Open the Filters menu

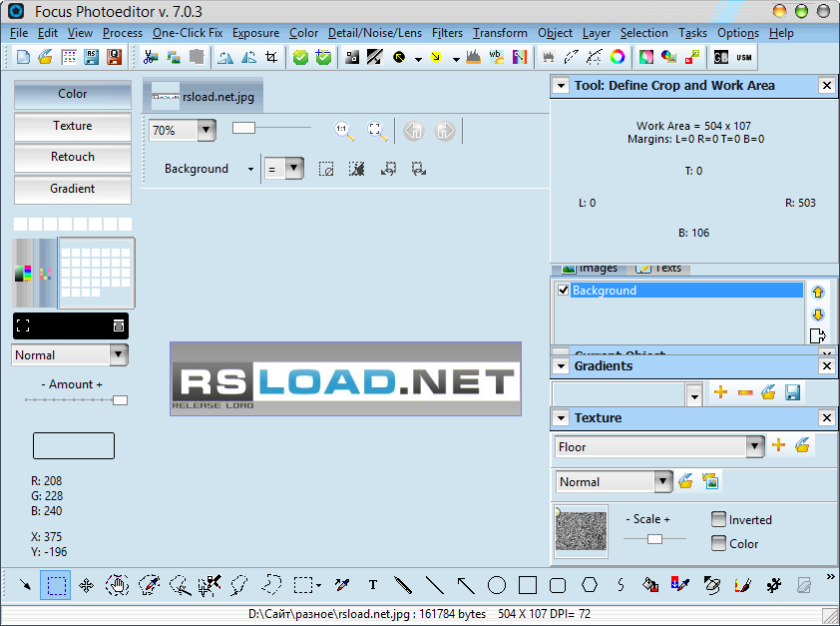point(447,33)
